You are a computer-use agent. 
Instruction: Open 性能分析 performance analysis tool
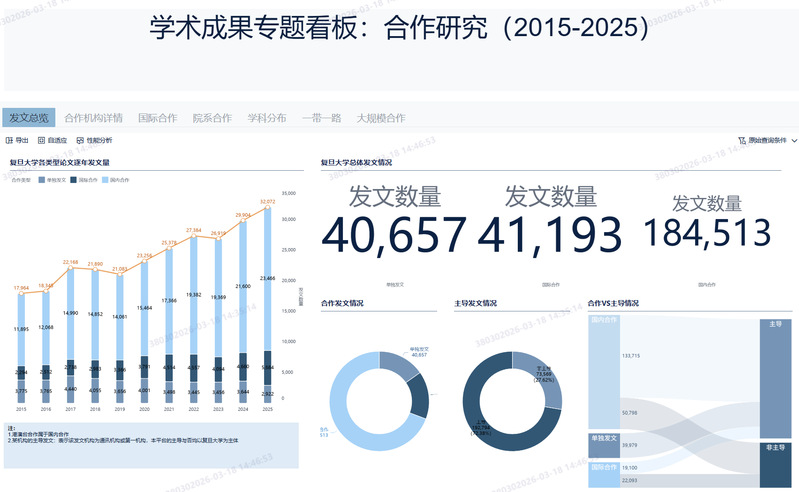coord(80,141)
